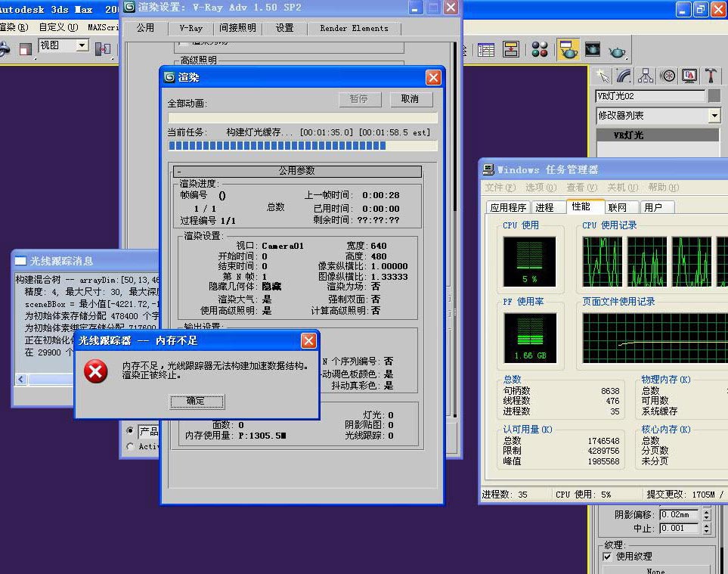Image resolution: width=728 pixels, height=574 pixels.
Task: Open the V-Ray tab in render setup
Action: pyautogui.click(x=191, y=28)
